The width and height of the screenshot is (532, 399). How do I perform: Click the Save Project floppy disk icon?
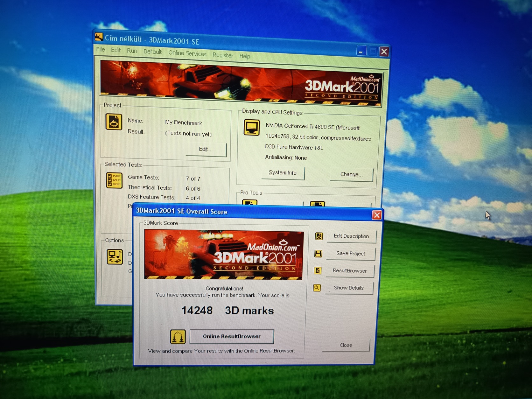[318, 254]
